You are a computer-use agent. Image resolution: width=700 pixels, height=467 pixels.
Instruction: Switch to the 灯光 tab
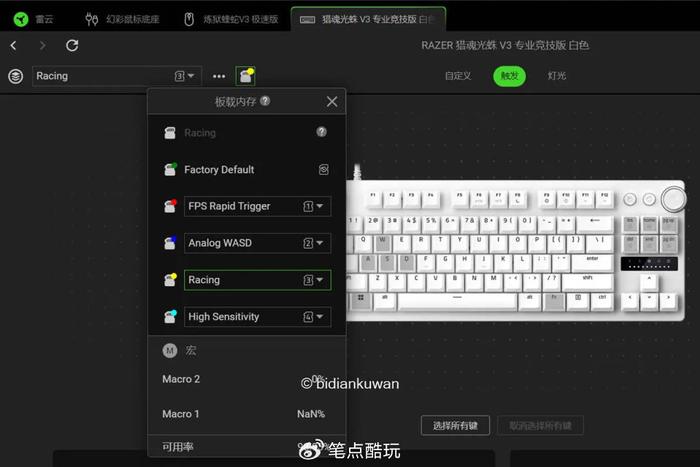[557, 76]
